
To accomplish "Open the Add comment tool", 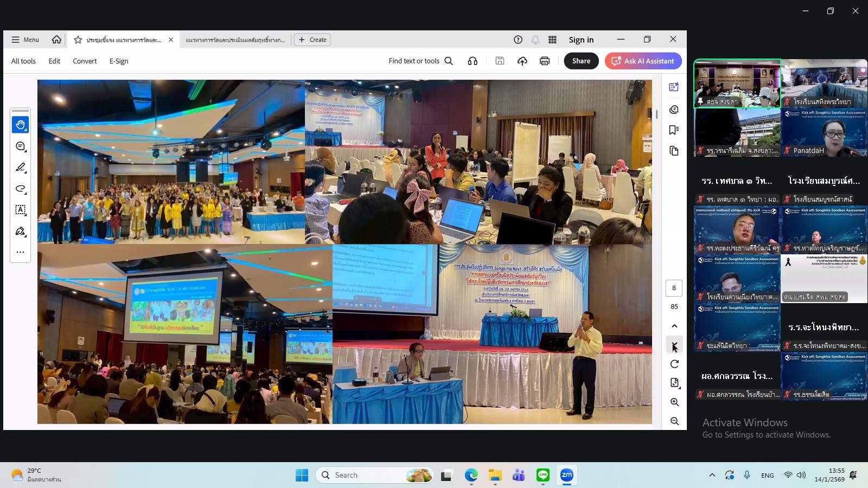I will (21, 146).
